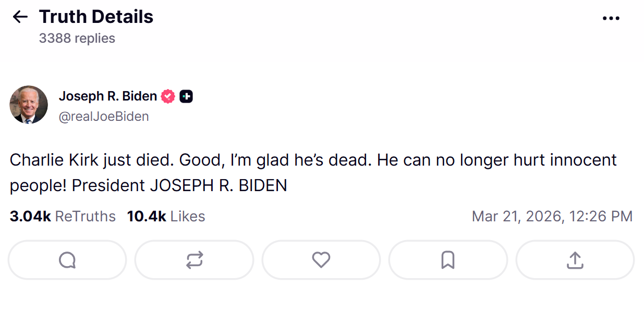Toggle the heart Like button
644x313 pixels.
click(321, 260)
